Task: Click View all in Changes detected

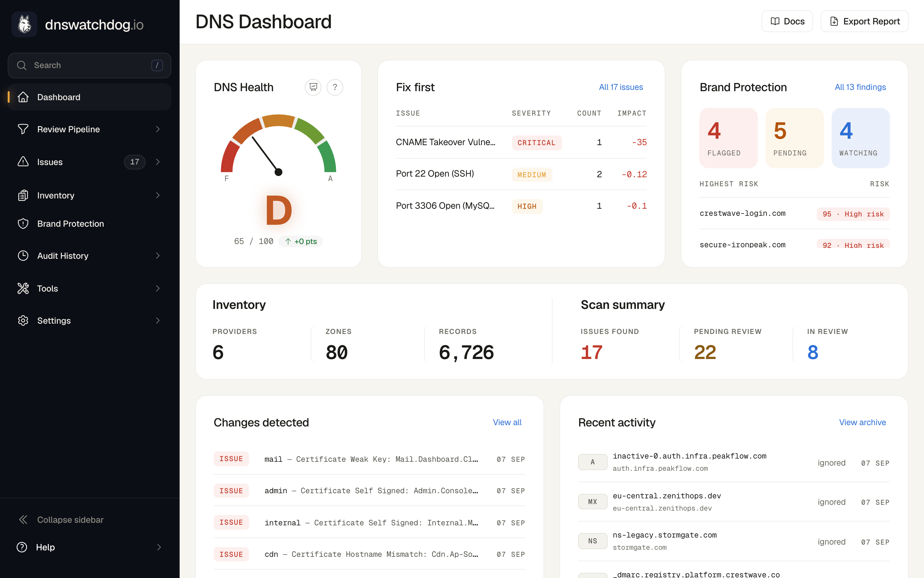Action: click(x=507, y=422)
